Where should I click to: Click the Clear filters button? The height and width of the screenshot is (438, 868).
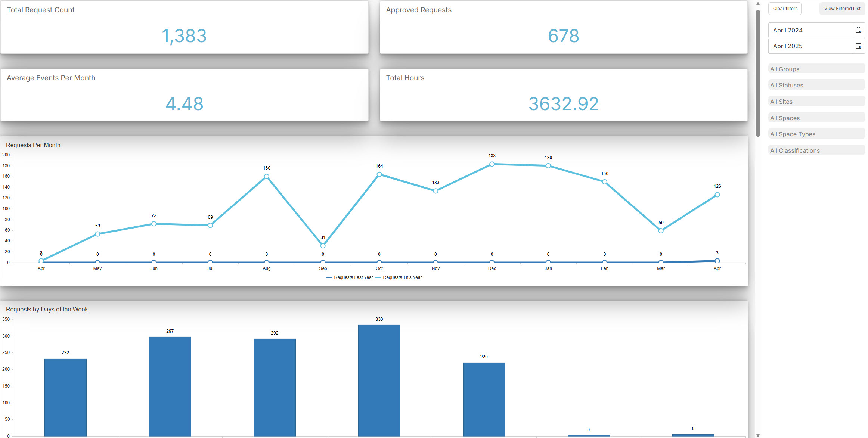coord(785,9)
